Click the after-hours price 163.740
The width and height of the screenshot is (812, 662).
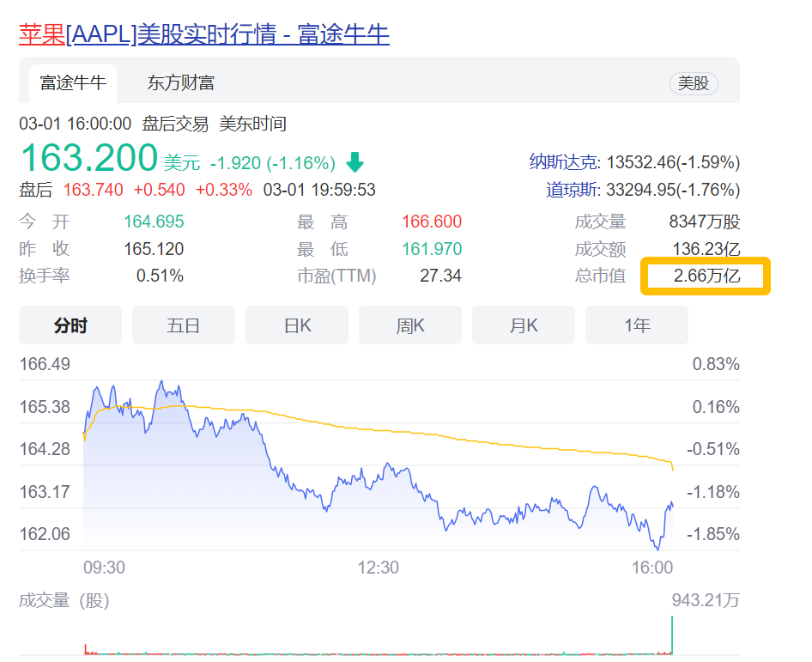[94, 190]
